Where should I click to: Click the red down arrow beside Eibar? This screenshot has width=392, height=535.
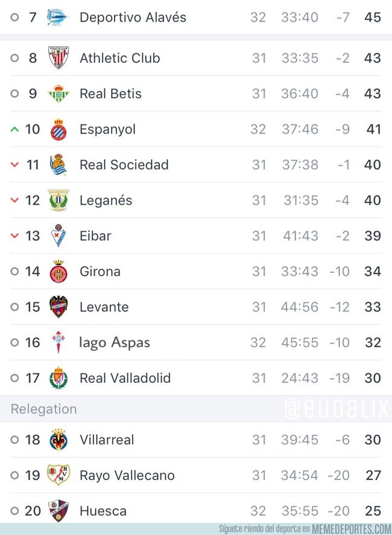[x=15, y=235]
